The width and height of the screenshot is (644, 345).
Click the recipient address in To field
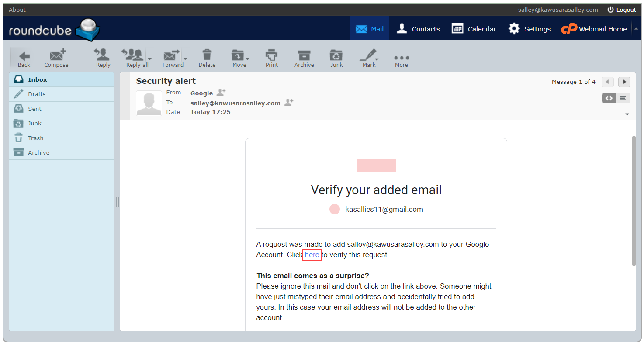(235, 103)
